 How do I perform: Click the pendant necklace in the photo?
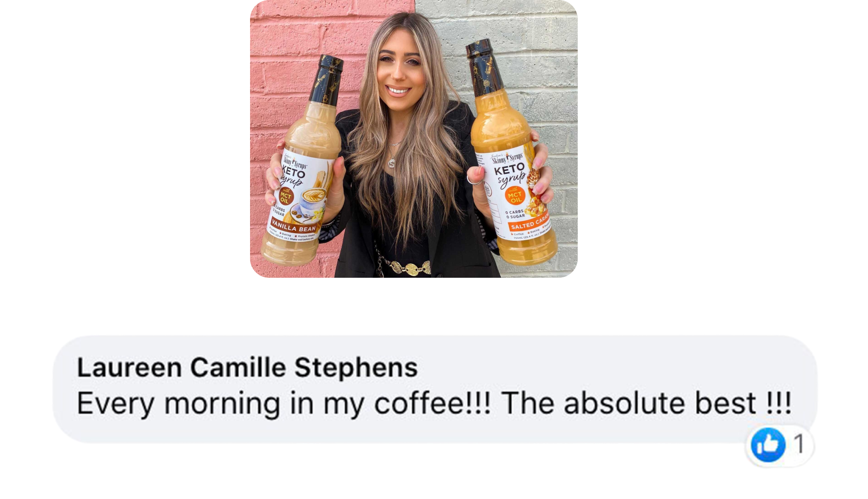point(392,163)
